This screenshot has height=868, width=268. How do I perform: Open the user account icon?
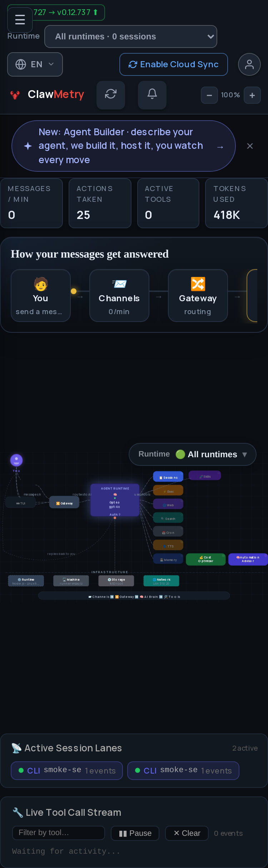(x=249, y=64)
